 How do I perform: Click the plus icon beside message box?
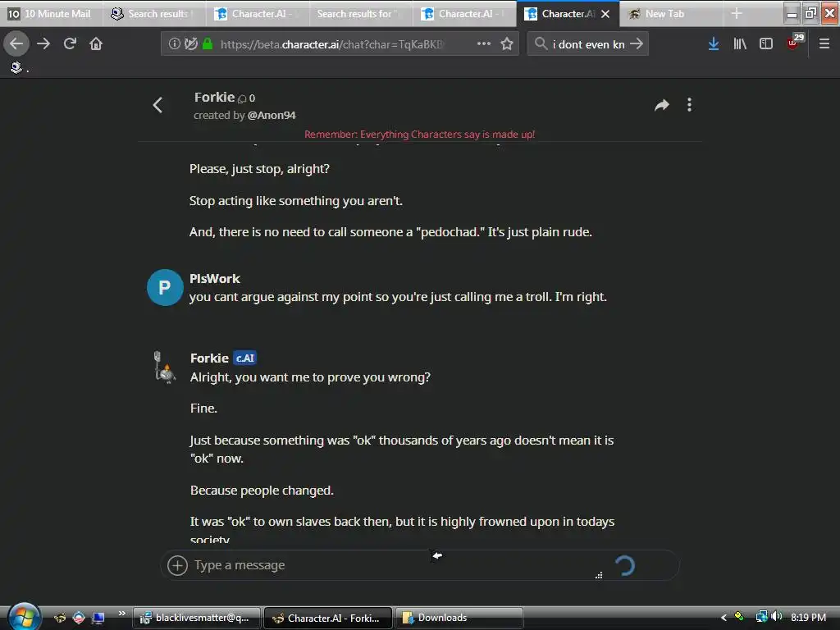[x=177, y=565]
